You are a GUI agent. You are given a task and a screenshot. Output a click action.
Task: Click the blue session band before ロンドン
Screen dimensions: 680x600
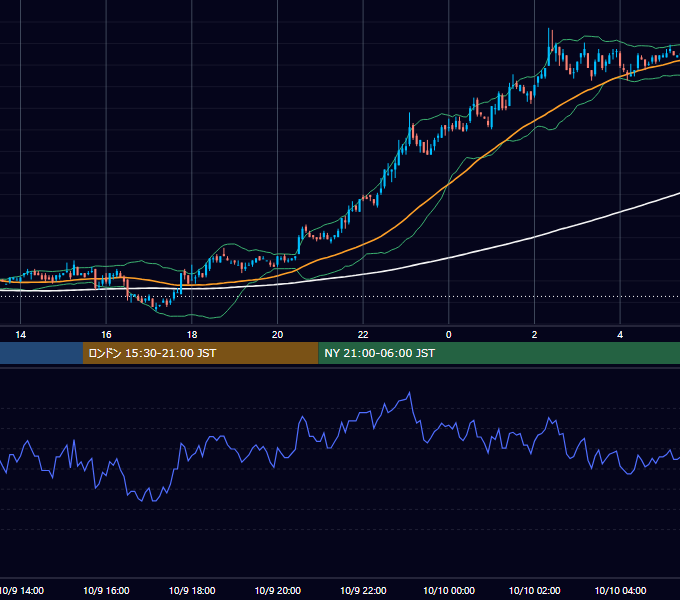[x=41, y=353]
